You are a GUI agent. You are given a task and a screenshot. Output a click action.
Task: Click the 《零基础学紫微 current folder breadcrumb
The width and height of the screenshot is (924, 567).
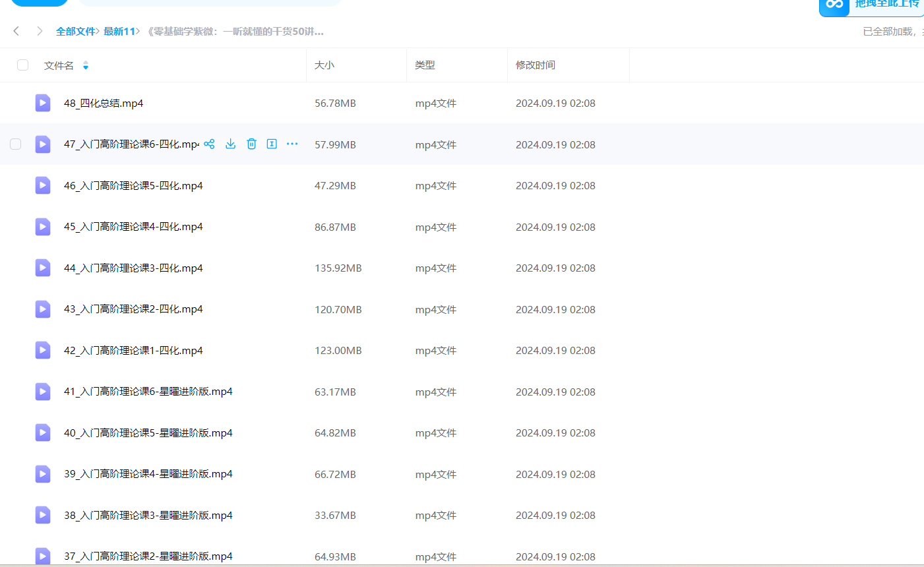(x=235, y=31)
